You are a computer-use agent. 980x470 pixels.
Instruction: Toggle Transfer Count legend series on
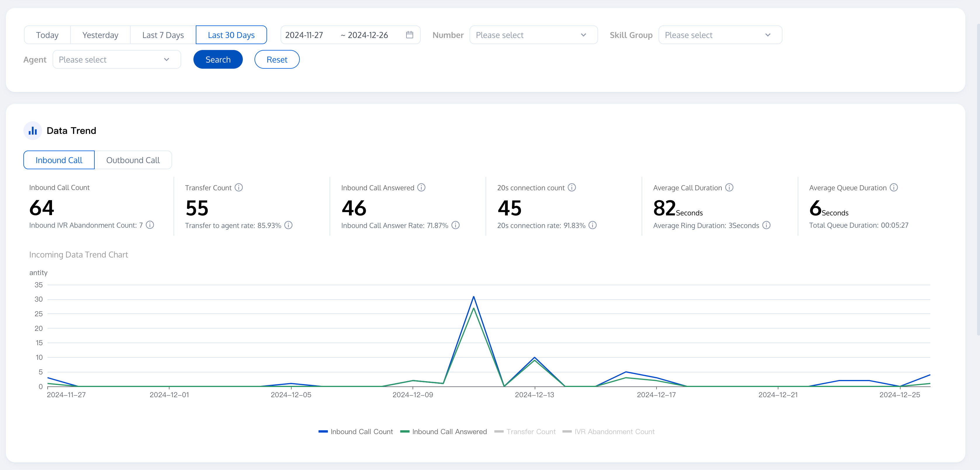click(x=524, y=431)
